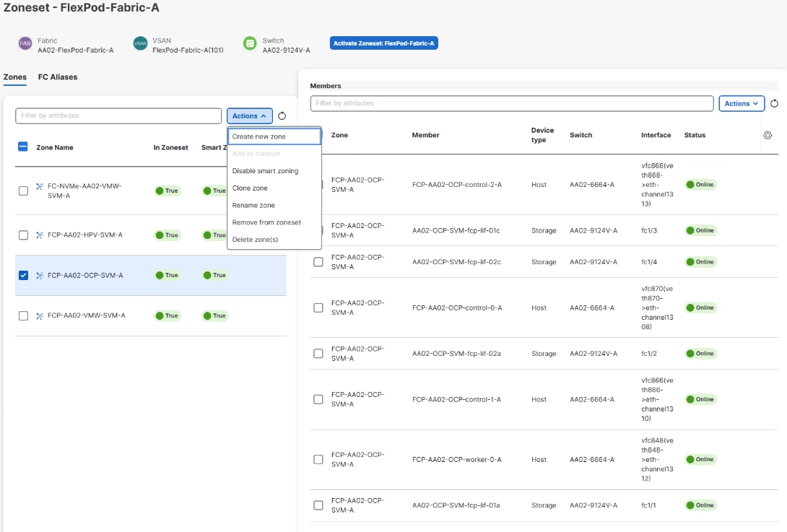Viewport: 787px width, 532px height.
Task: Open the Members Actions dropdown
Action: 742,103
